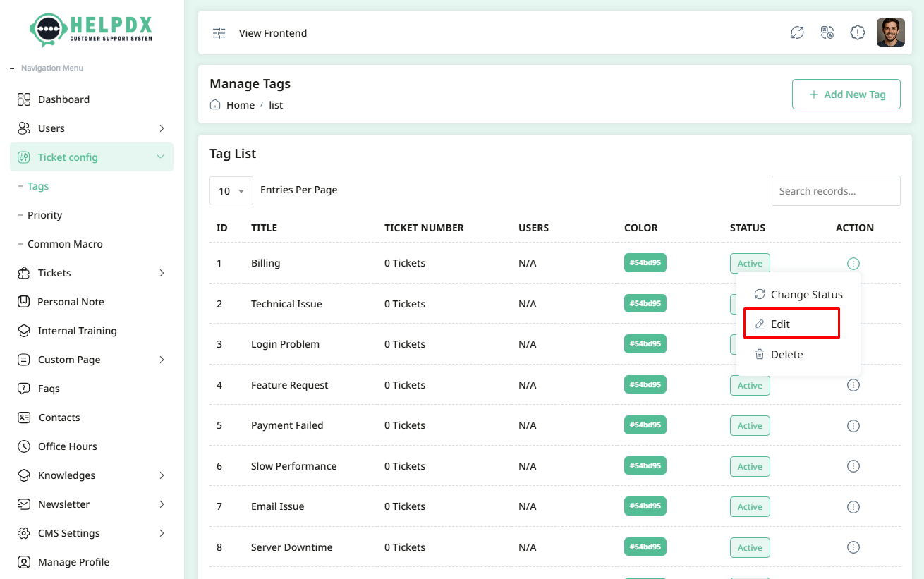Click the Add New Tag button
This screenshot has height=579, width=924.
click(x=846, y=95)
